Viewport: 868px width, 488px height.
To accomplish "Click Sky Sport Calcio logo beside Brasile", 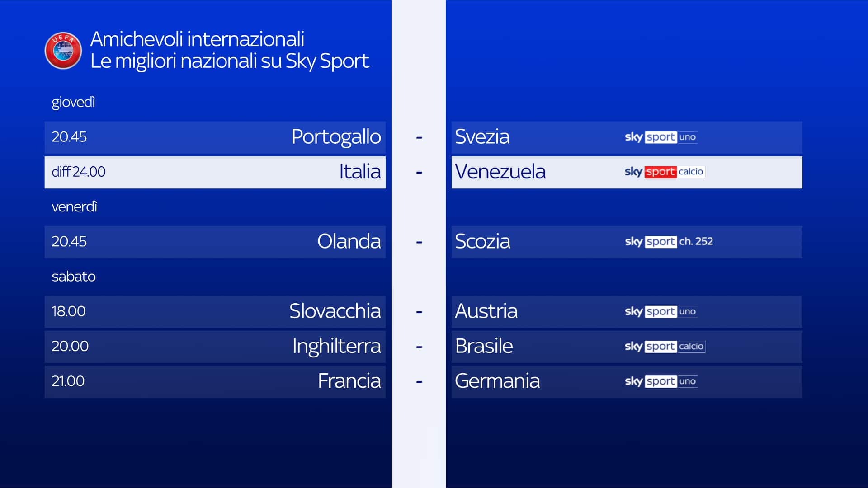I will tap(665, 346).
